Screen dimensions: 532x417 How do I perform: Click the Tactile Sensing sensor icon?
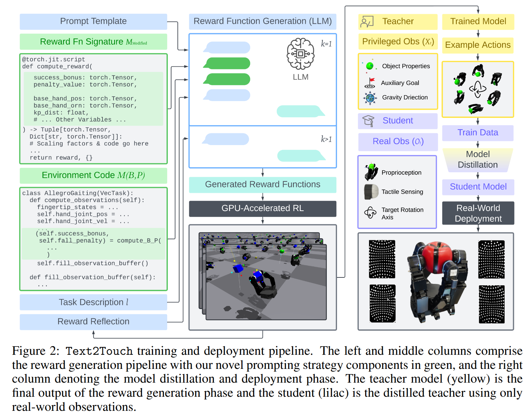pyautogui.click(x=371, y=192)
